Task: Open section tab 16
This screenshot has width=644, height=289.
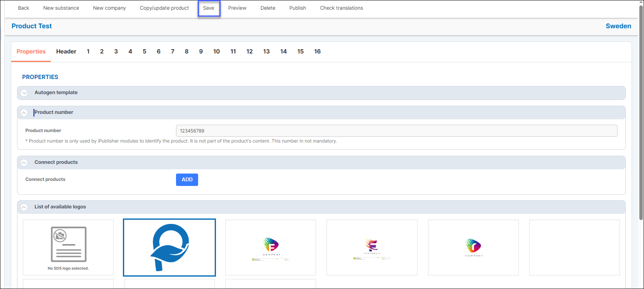Action: click(x=318, y=52)
